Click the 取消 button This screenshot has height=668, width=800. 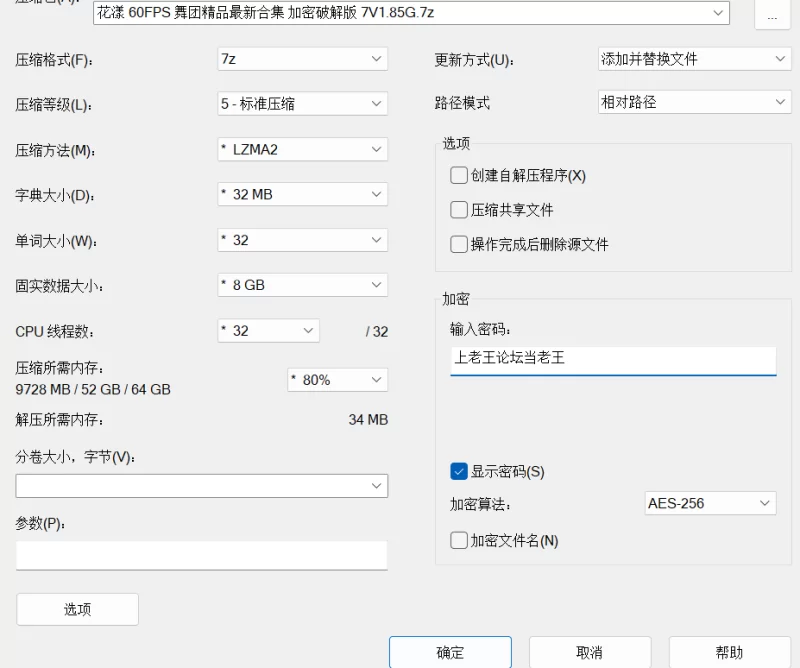click(590, 652)
